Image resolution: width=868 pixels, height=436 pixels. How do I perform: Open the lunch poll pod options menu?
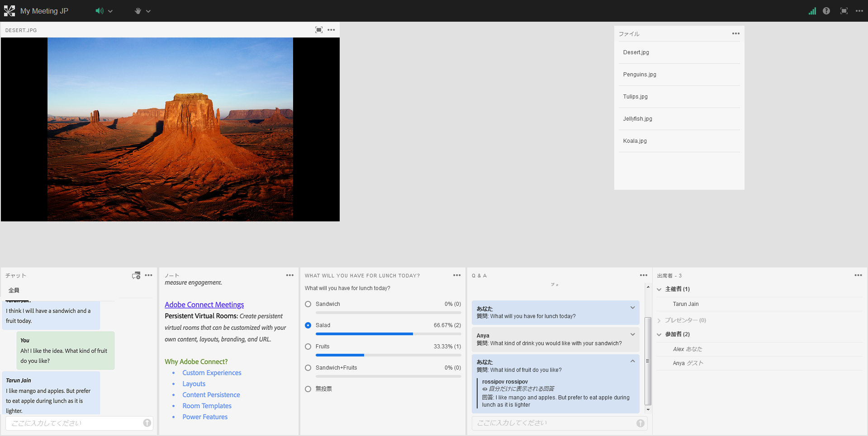point(457,275)
